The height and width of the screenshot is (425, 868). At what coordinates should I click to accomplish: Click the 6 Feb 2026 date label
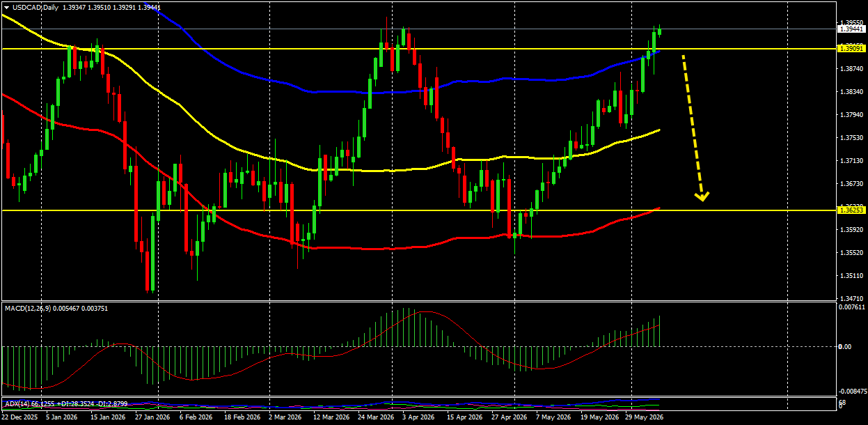196,417
